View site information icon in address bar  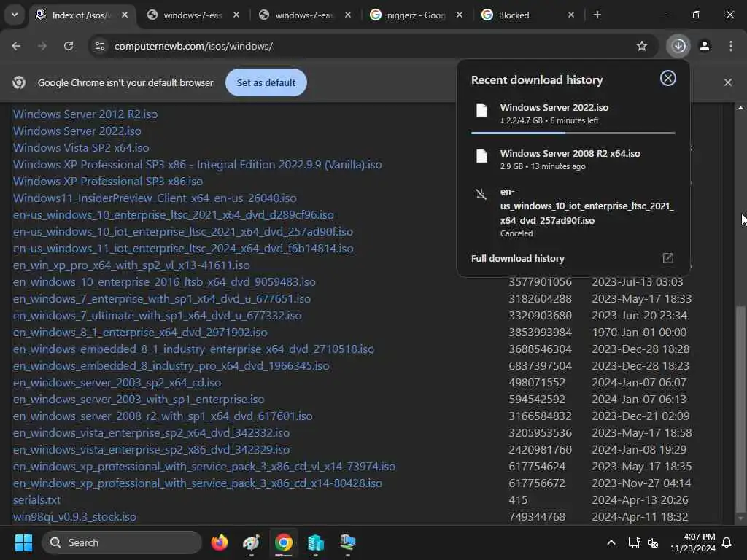[x=100, y=46]
